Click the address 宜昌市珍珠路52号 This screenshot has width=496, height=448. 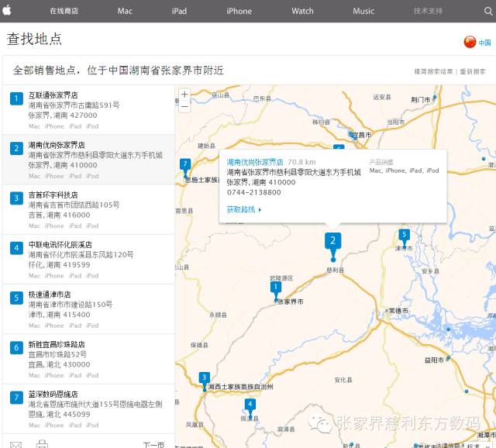(57, 354)
